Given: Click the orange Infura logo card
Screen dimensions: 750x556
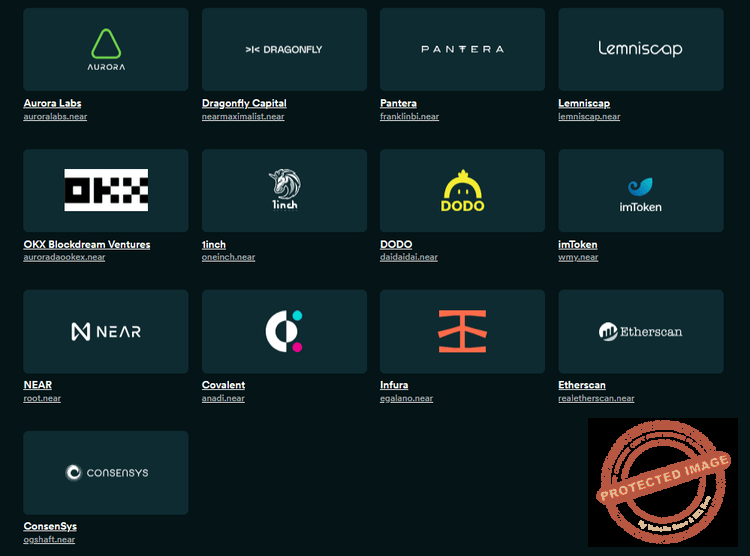Looking at the screenshot, I should (x=462, y=331).
